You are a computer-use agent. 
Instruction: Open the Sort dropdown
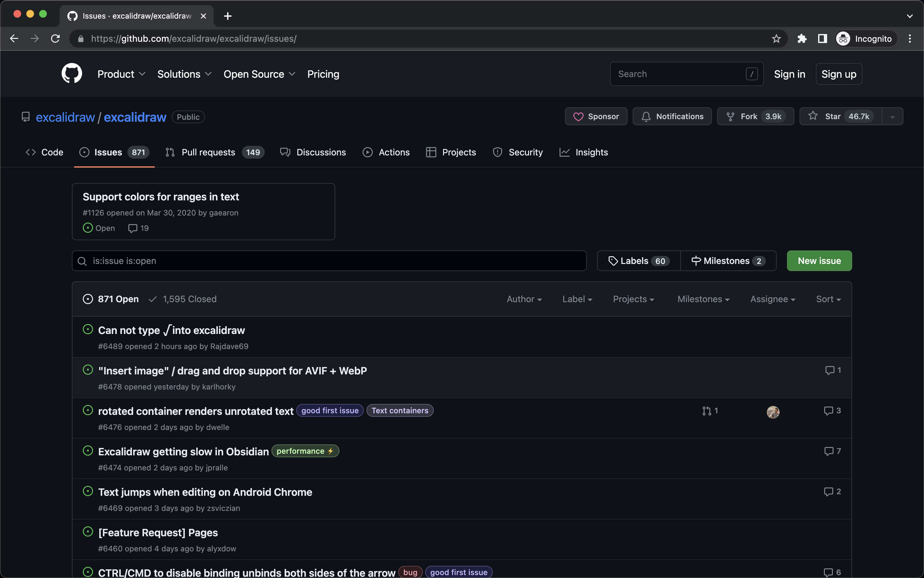click(x=828, y=299)
